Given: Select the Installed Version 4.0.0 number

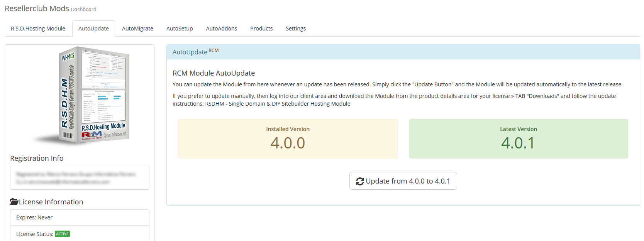Looking at the screenshot, I should (x=288, y=143).
